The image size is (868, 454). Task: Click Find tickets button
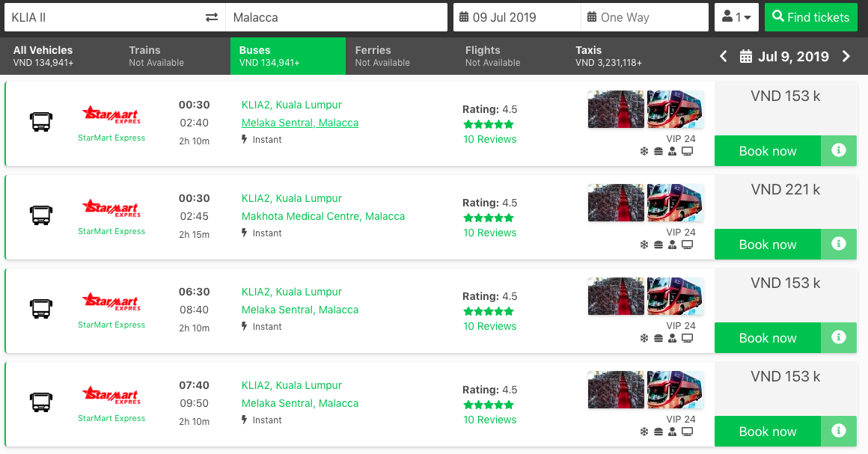click(811, 17)
